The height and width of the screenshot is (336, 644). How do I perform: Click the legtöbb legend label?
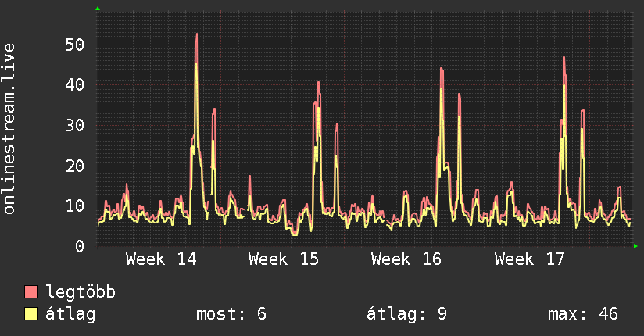click(x=80, y=292)
